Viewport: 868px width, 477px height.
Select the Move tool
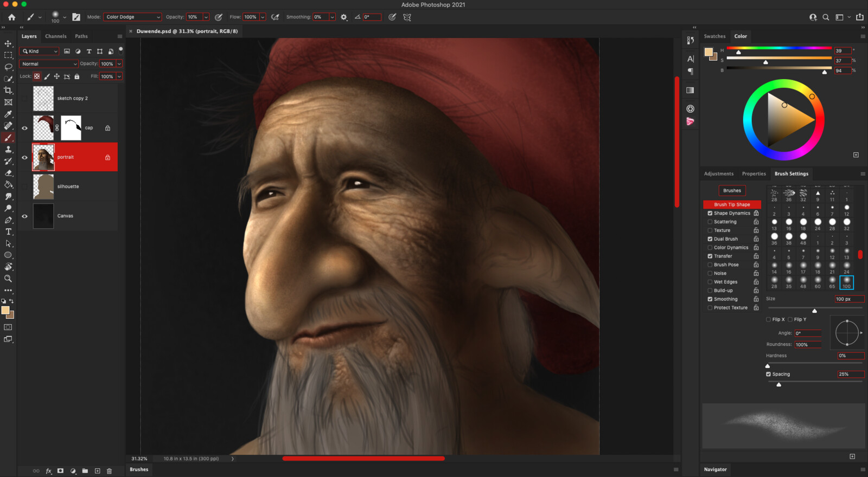(8, 44)
